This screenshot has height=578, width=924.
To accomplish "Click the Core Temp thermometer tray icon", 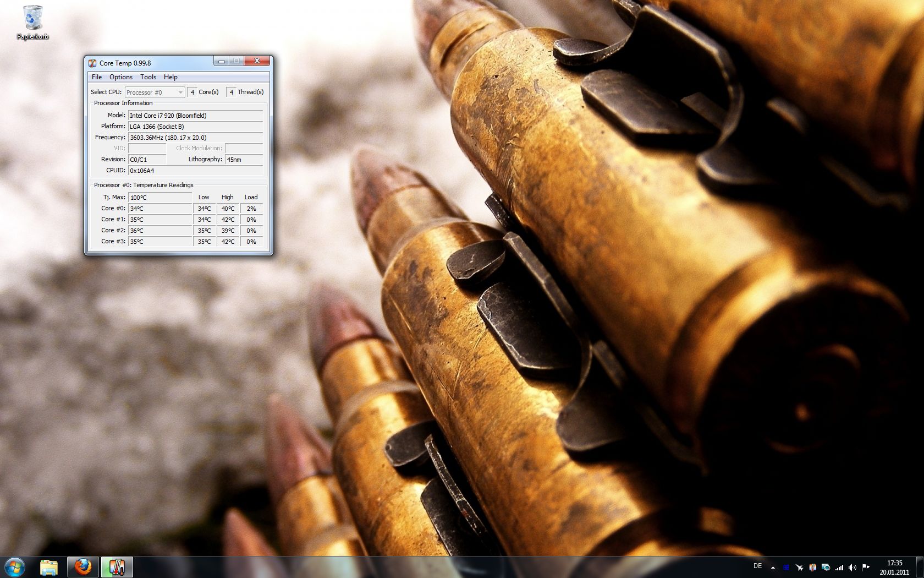I will click(x=812, y=567).
